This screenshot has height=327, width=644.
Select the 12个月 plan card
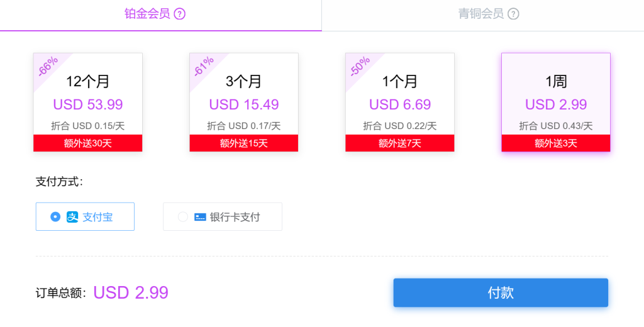click(x=88, y=103)
